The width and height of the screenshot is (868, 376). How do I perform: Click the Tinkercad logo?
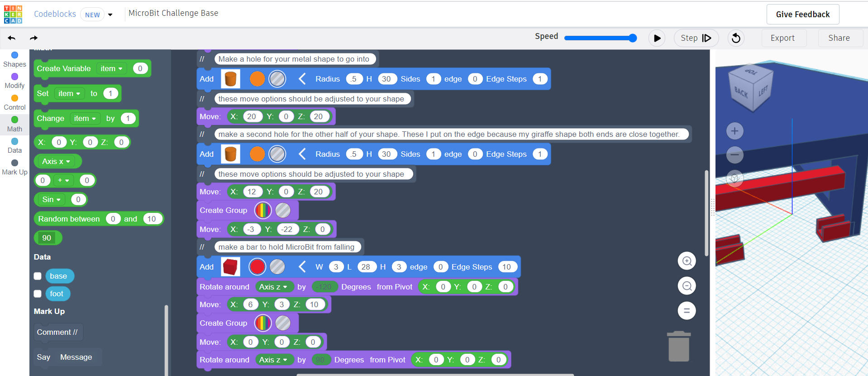click(13, 14)
